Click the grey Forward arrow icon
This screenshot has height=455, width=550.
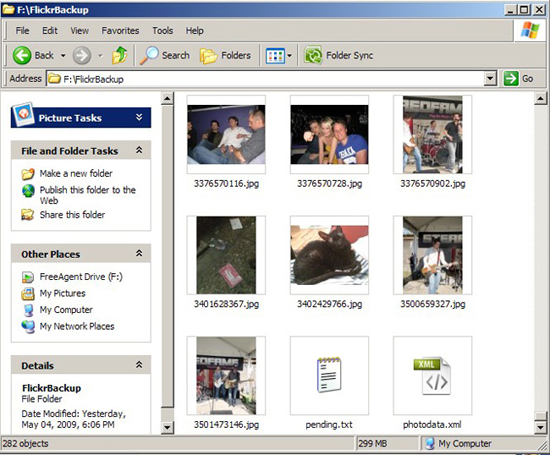pyautogui.click(x=82, y=55)
